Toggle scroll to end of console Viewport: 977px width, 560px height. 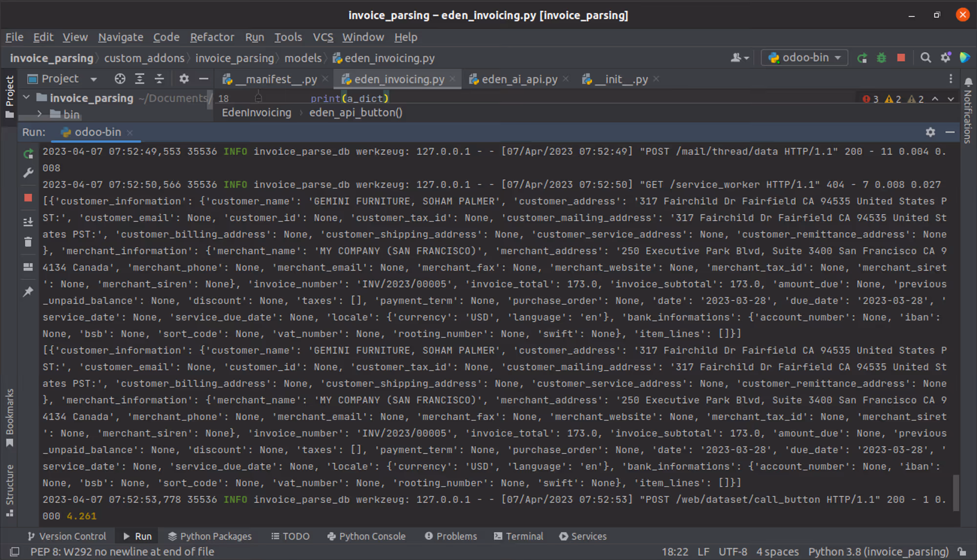click(28, 222)
